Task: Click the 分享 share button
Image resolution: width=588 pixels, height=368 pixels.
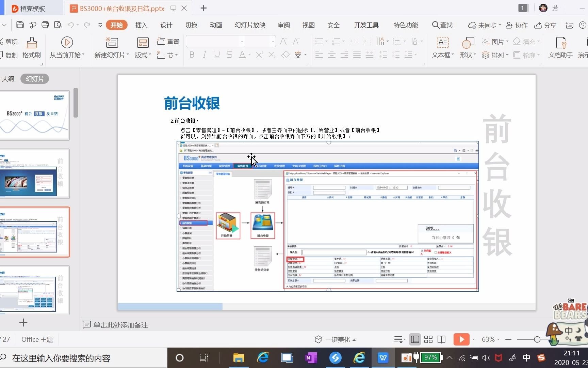Action: point(545,25)
